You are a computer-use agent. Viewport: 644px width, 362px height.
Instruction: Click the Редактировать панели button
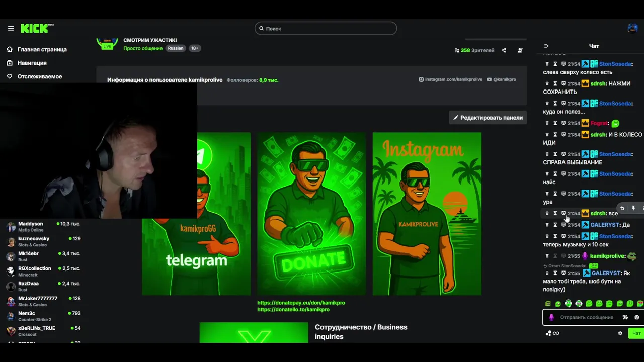point(488,118)
